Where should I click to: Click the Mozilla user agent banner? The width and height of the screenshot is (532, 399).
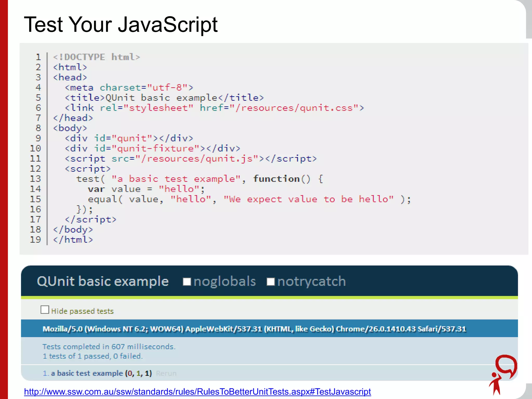tap(254, 329)
